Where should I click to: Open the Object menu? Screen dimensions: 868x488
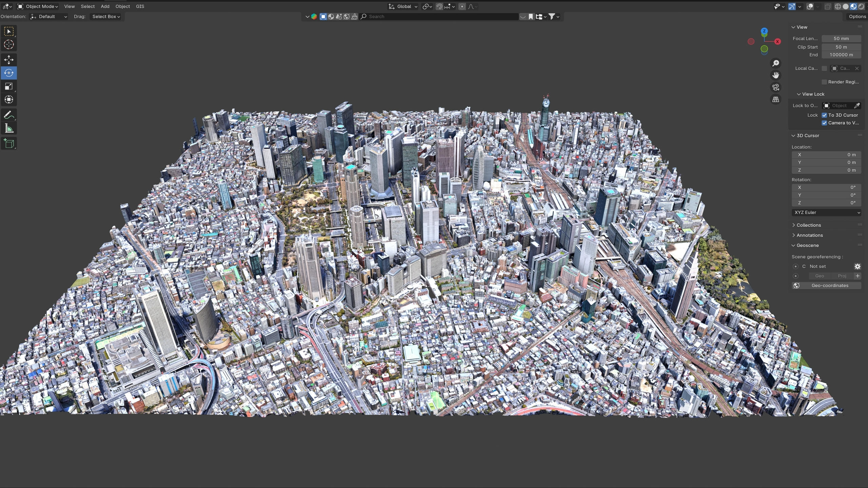[123, 6]
